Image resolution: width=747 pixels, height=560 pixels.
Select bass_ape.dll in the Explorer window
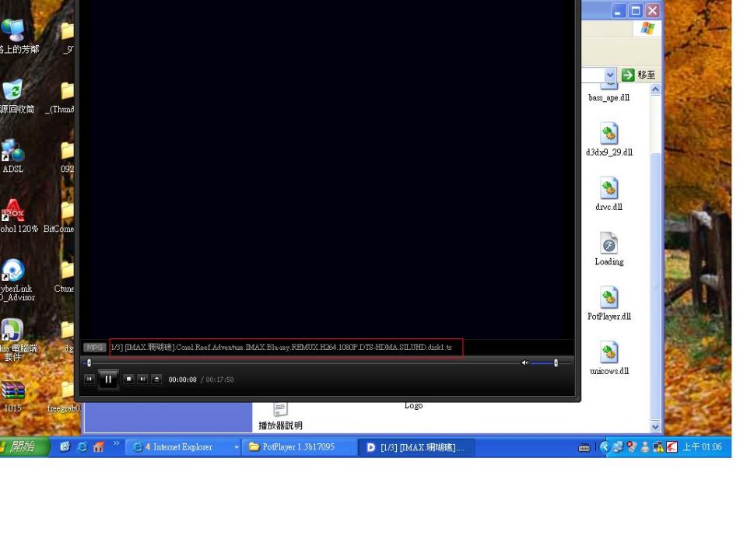tap(608, 93)
